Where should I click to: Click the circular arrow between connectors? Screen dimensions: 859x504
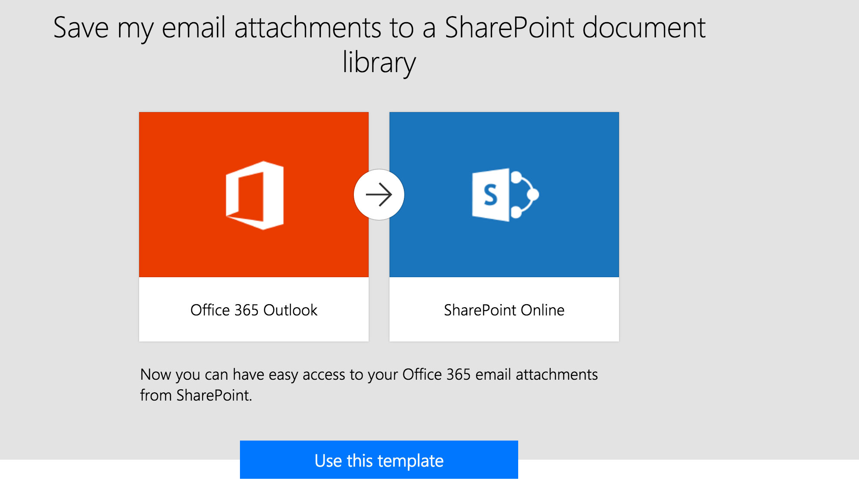(379, 195)
